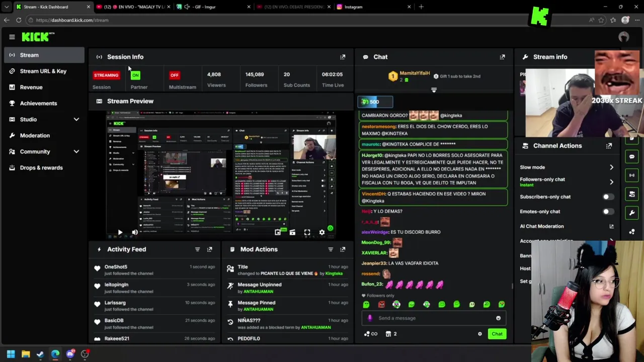Click the chat bubble icon in the right sidebar
The image size is (644, 362).
632,157
